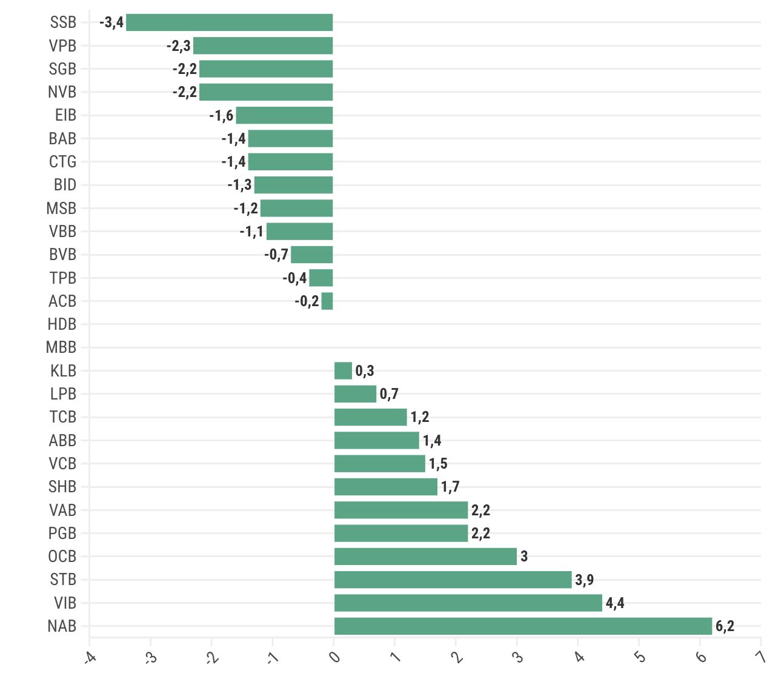Select the TCB bar labeled 1,2

point(371,417)
